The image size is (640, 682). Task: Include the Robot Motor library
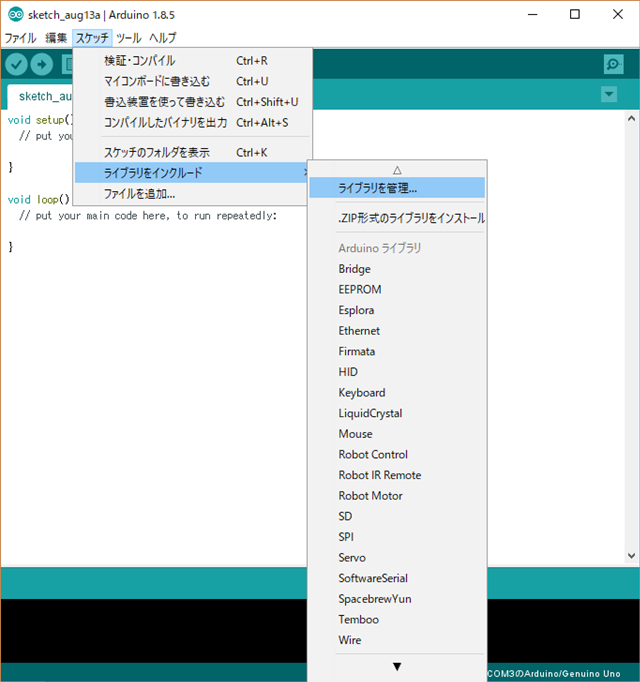pyautogui.click(x=397, y=495)
